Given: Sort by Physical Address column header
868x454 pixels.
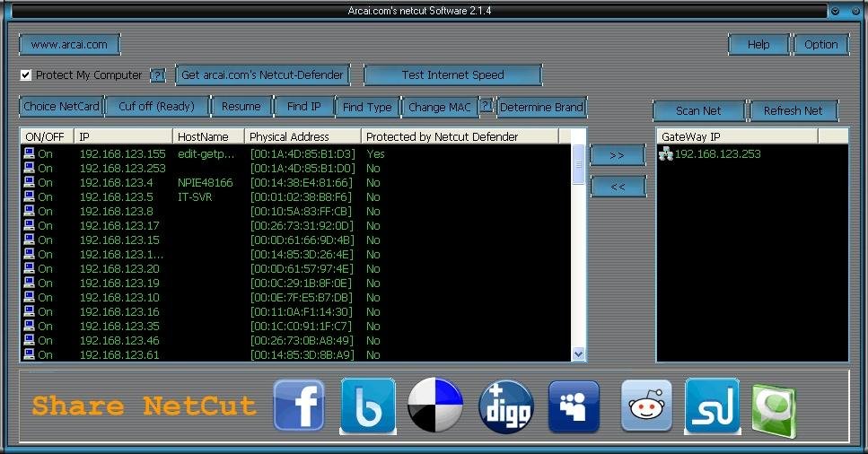Looking at the screenshot, I should 302,136.
